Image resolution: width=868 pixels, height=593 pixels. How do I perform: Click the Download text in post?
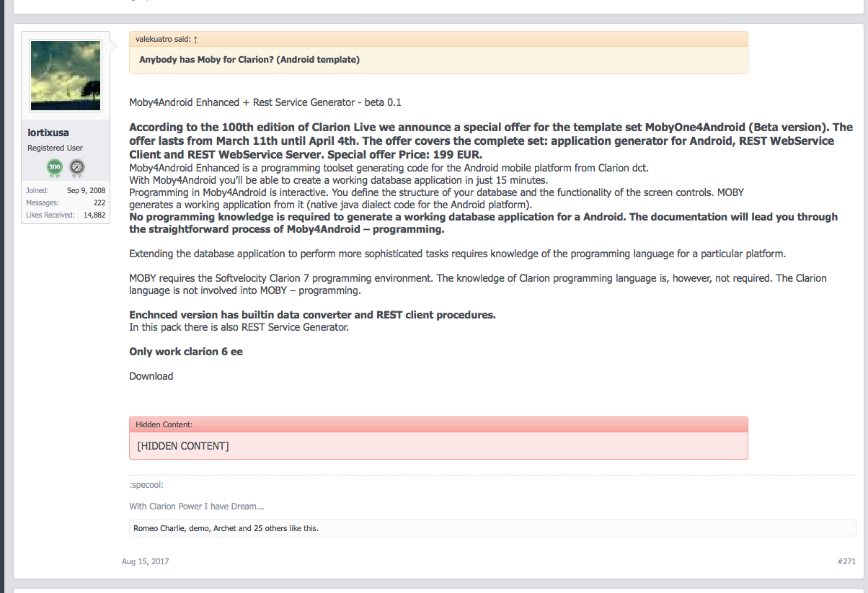(151, 376)
